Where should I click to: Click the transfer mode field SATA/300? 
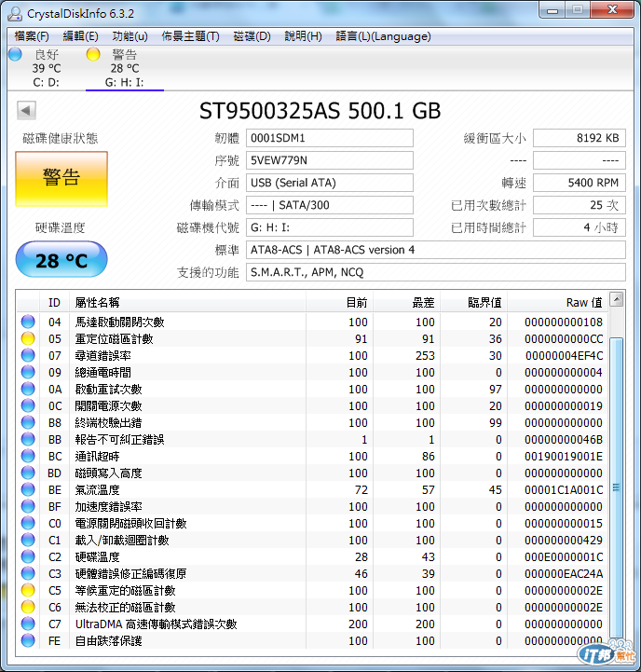(x=330, y=205)
